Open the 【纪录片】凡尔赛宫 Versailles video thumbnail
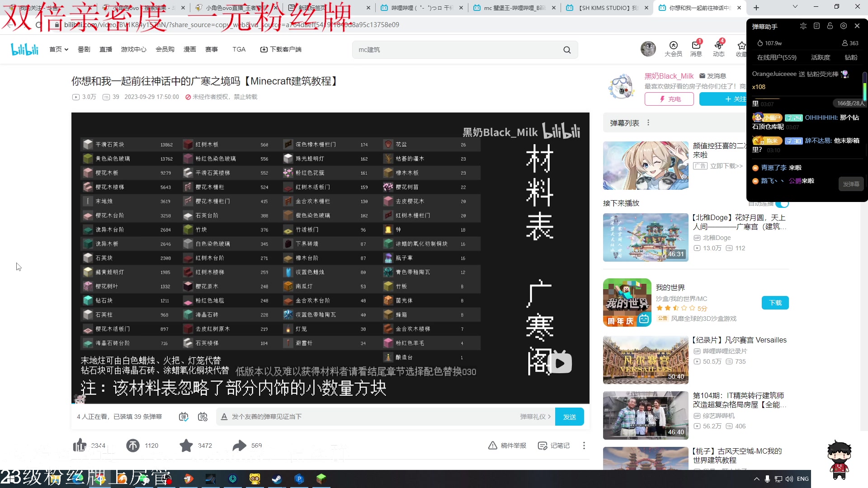The width and height of the screenshot is (868, 488). pos(645,360)
